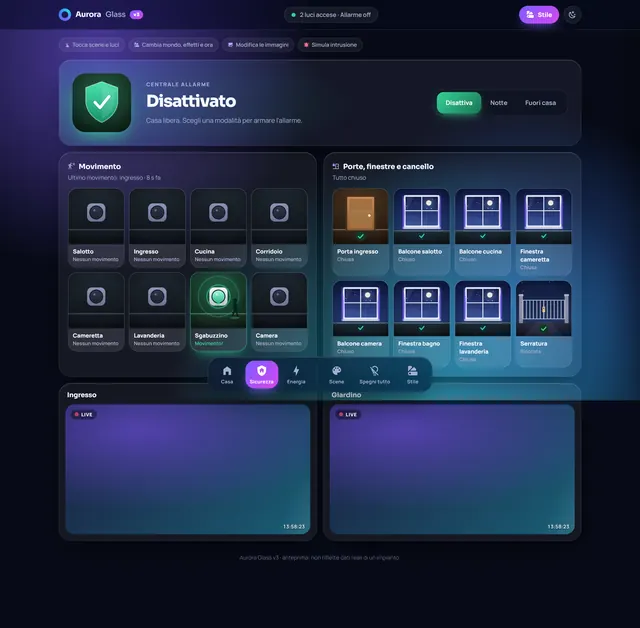The image size is (640, 628).
Task: Select the Fuori casa alarm mode
Action: 540,103
